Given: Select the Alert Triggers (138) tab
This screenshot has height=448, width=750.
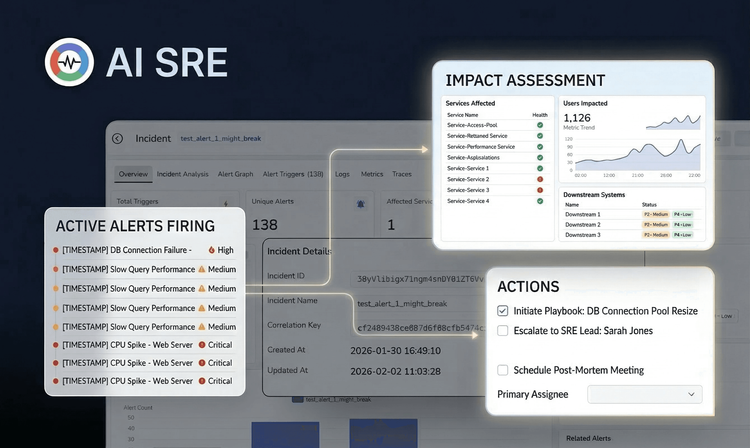Looking at the screenshot, I should click(292, 174).
